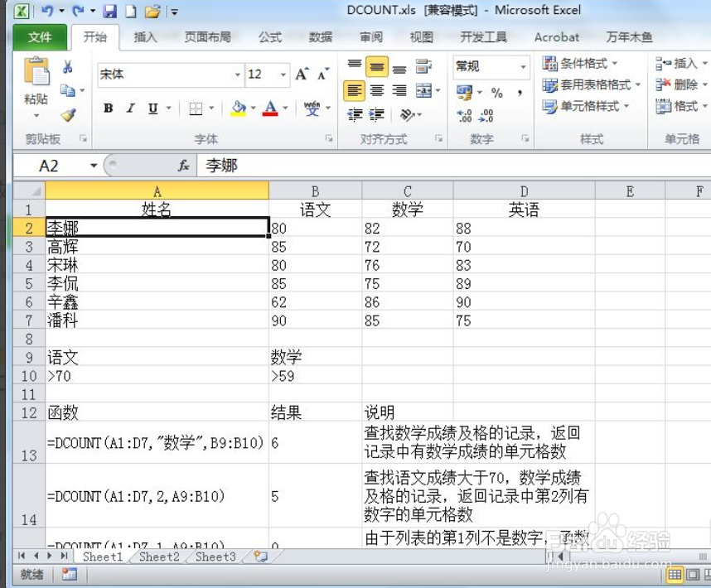Switch to the 插入 ribbon tab
711x588 pixels.
click(x=146, y=36)
